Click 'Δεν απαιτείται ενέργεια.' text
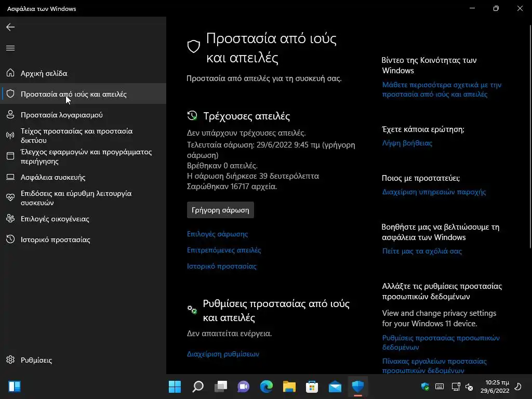 [229, 333]
